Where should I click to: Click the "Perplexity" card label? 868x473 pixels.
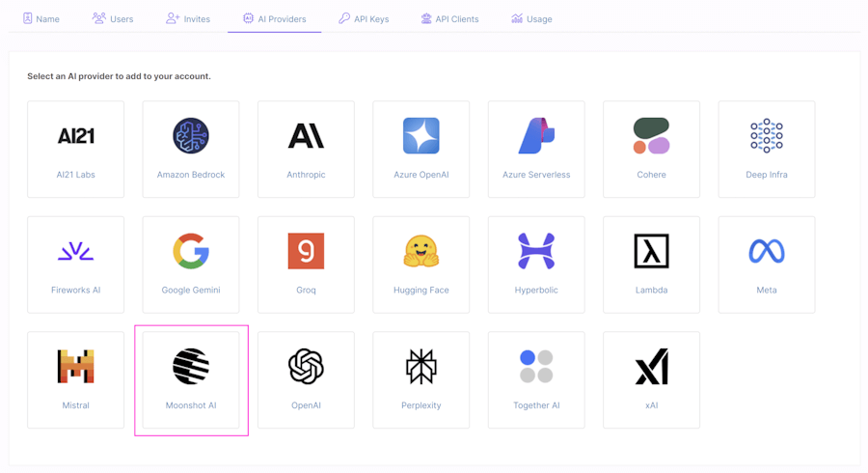pos(421,404)
